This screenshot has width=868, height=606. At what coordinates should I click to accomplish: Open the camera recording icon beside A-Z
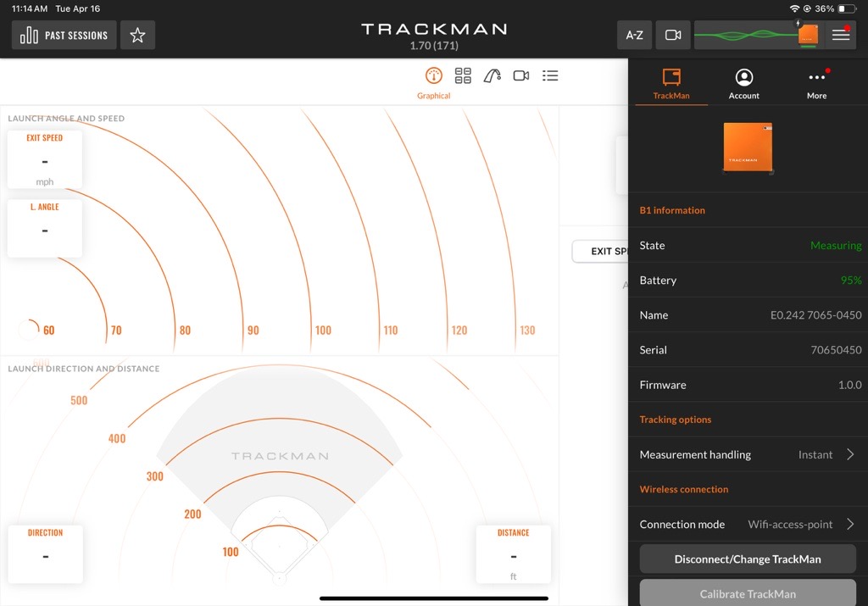pyautogui.click(x=672, y=35)
